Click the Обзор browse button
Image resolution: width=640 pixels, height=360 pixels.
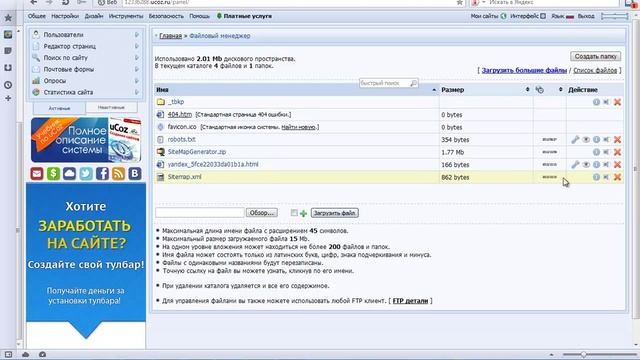point(262,213)
